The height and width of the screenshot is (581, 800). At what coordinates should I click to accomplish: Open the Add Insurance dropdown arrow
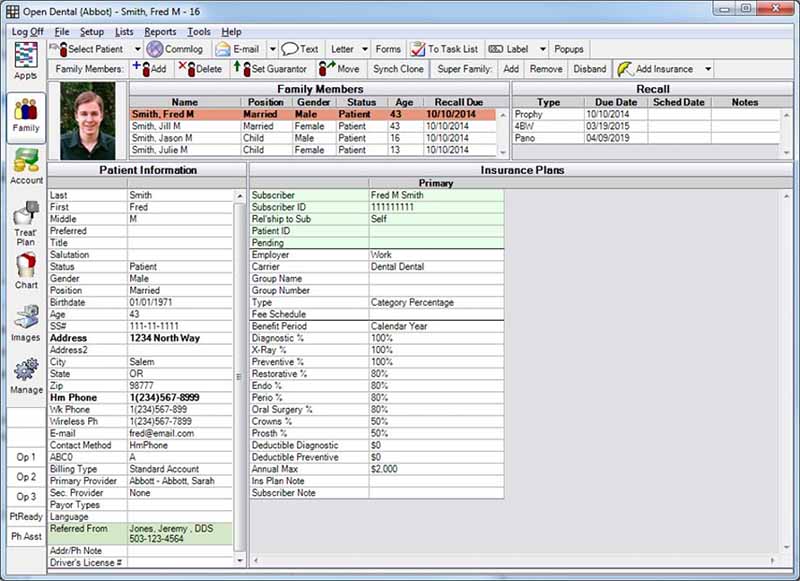pyautogui.click(x=708, y=69)
